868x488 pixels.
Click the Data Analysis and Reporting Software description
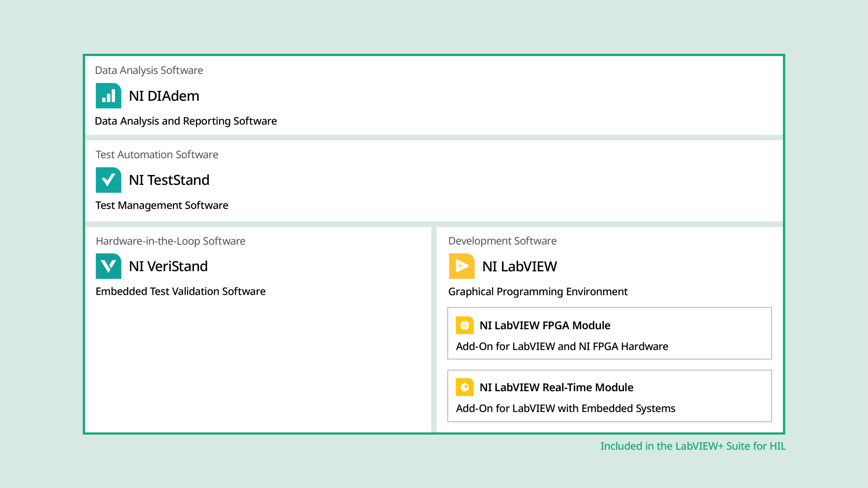pos(186,121)
